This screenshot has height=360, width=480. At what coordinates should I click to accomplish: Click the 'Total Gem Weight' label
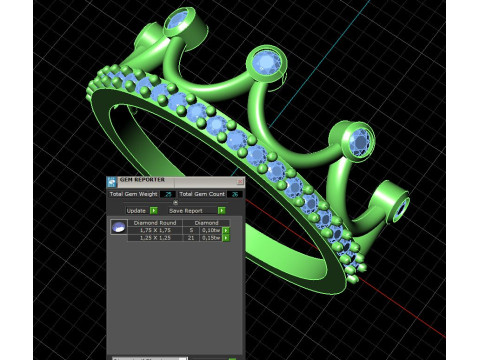click(133, 194)
